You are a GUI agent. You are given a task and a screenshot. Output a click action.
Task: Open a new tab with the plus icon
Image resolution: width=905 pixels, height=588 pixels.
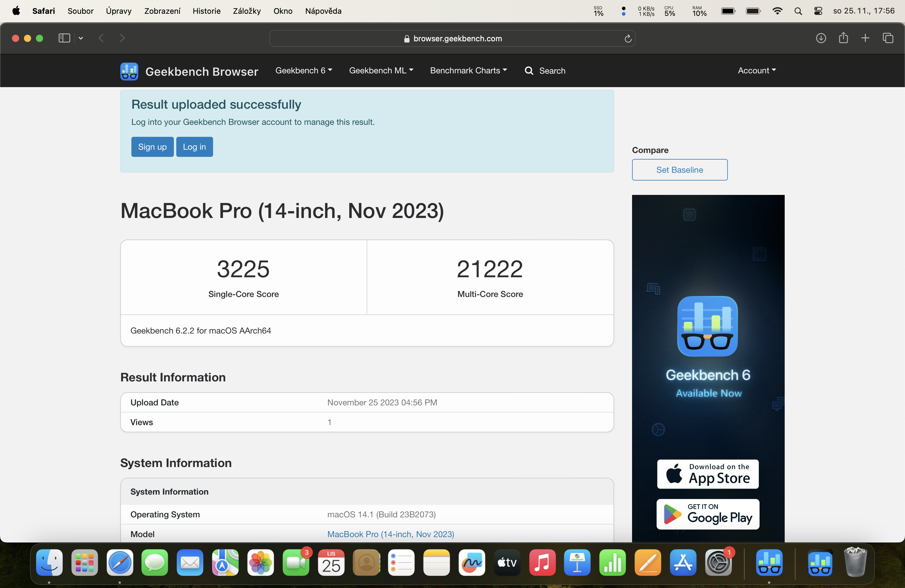pyautogui.click(x=865, y=38)
